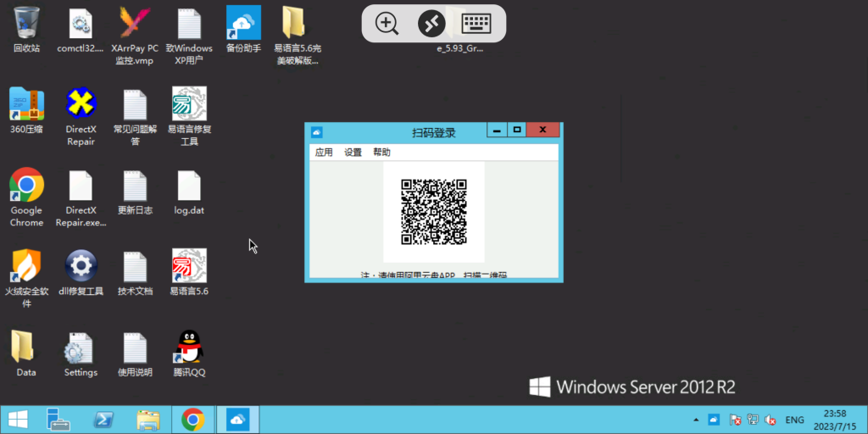Launch the 易语言5.6 red icon
868x434 pixels.
[189, 265]
